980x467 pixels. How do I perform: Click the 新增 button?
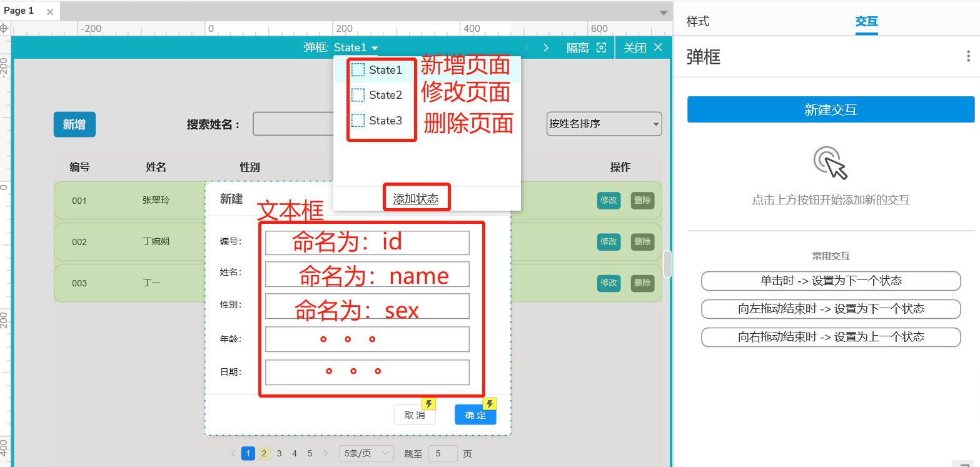pyautogui.click(x=74, y=124)
